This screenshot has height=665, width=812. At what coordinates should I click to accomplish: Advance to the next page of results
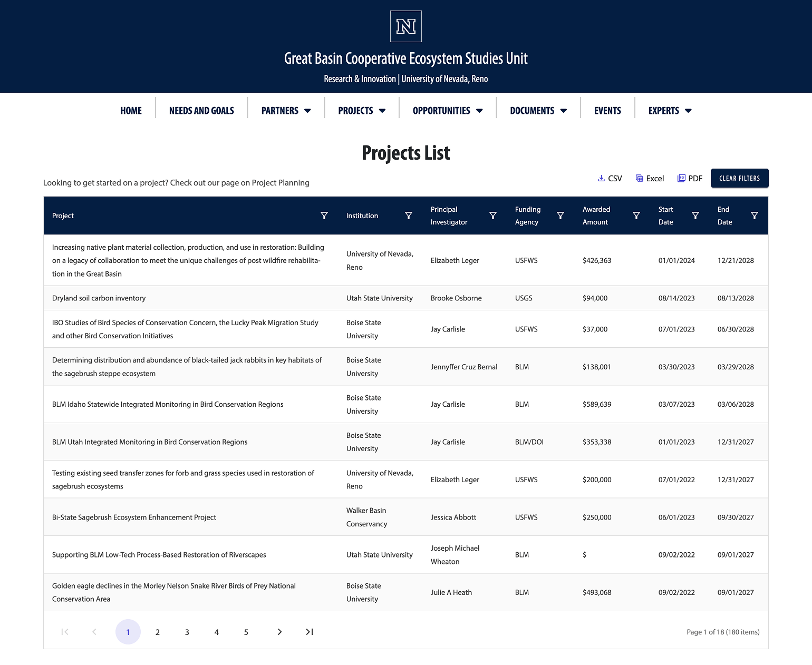point(279,632)
